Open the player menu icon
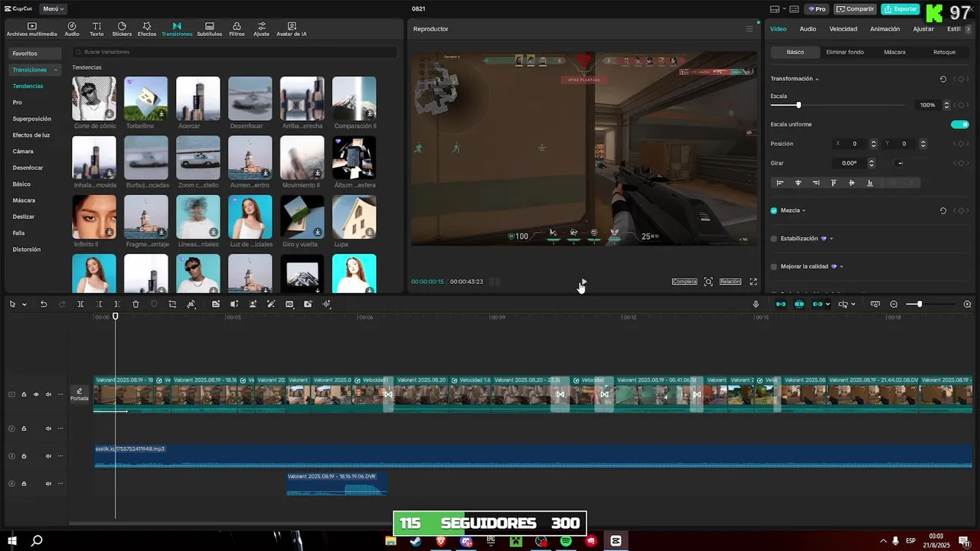This screenshot has width=980, height=551. coord(750,29)
